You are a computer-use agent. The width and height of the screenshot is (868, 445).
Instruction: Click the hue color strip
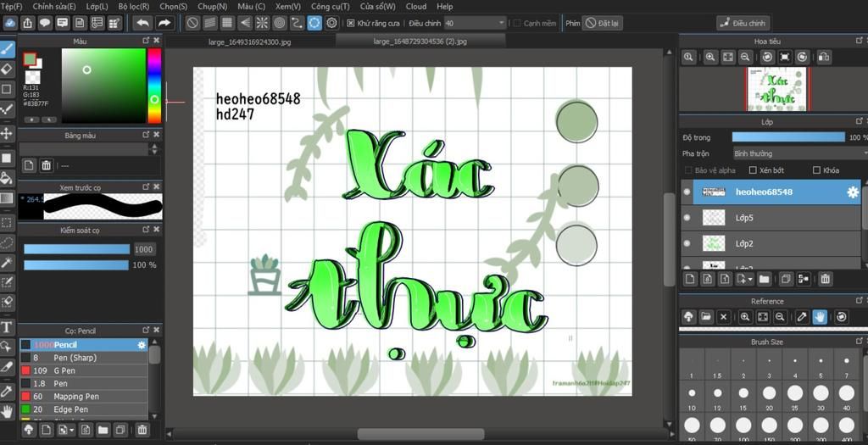coord(154,86)
